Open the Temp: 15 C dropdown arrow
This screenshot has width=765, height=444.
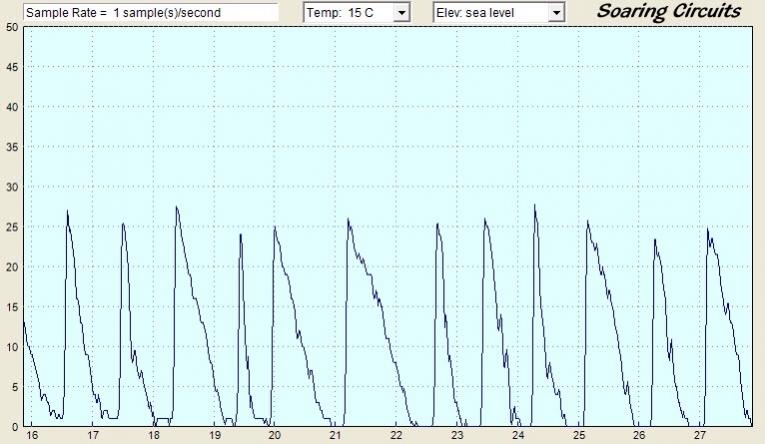click(401, 13)
